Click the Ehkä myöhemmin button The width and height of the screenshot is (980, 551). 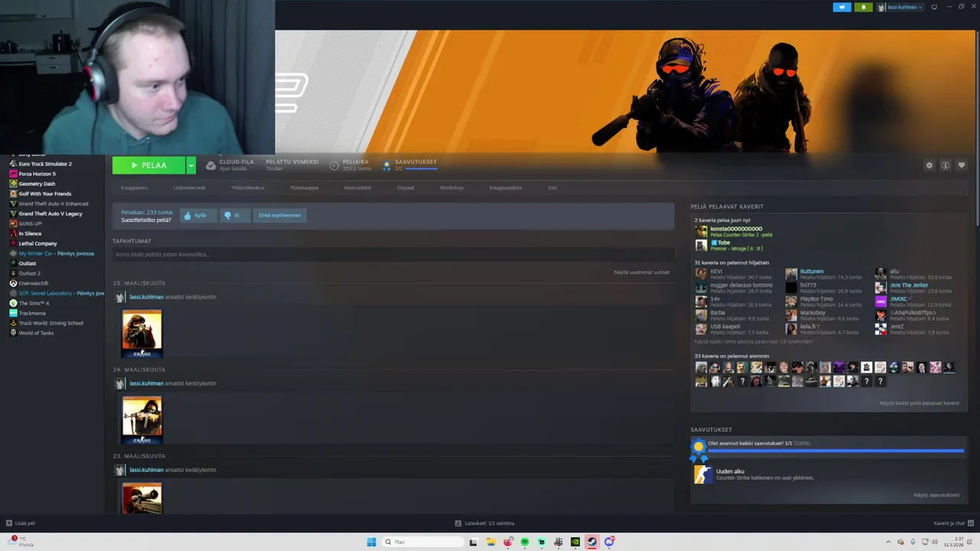(279, 216)
